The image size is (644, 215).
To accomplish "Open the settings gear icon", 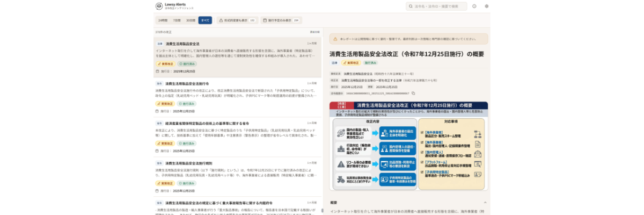I will click(487, 6).
